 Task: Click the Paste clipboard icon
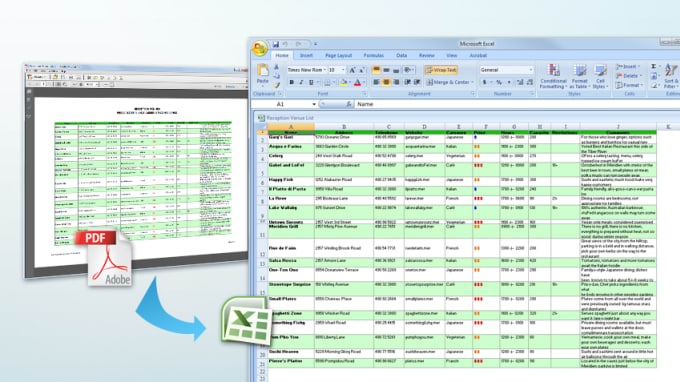click(263, 71)
